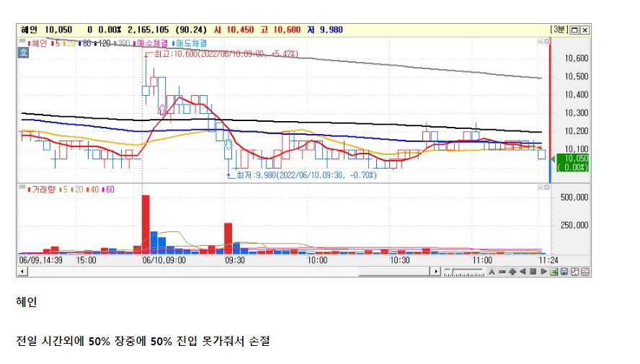640x364 pixels.
Task: Minimize the volume panel with its small icon
Action: (x=541, y=187)
